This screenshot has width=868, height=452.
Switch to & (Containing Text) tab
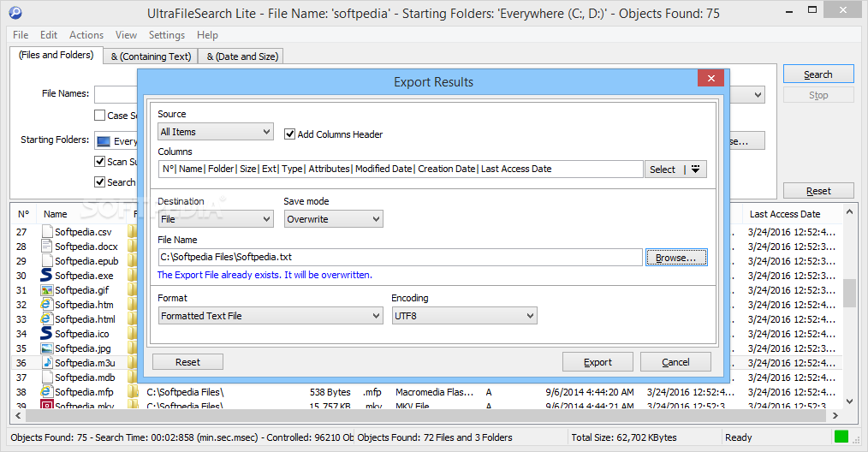coord(151,56)
